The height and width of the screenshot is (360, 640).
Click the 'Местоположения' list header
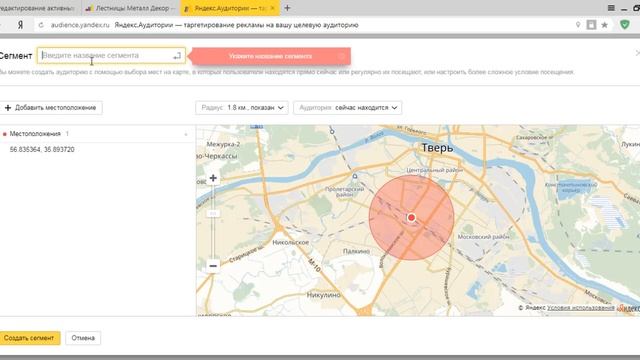[35, 134]
